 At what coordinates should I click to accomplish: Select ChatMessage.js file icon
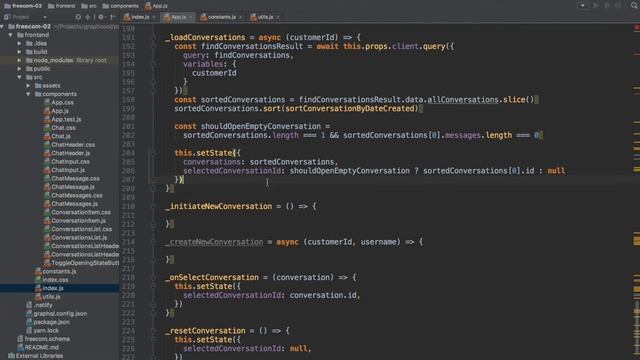(x=47, y=187)
